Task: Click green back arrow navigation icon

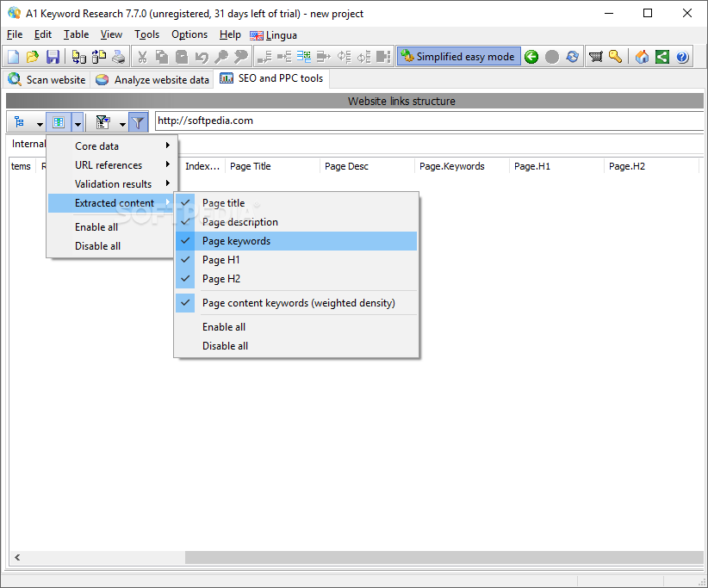Action: (x=531, y=57)
